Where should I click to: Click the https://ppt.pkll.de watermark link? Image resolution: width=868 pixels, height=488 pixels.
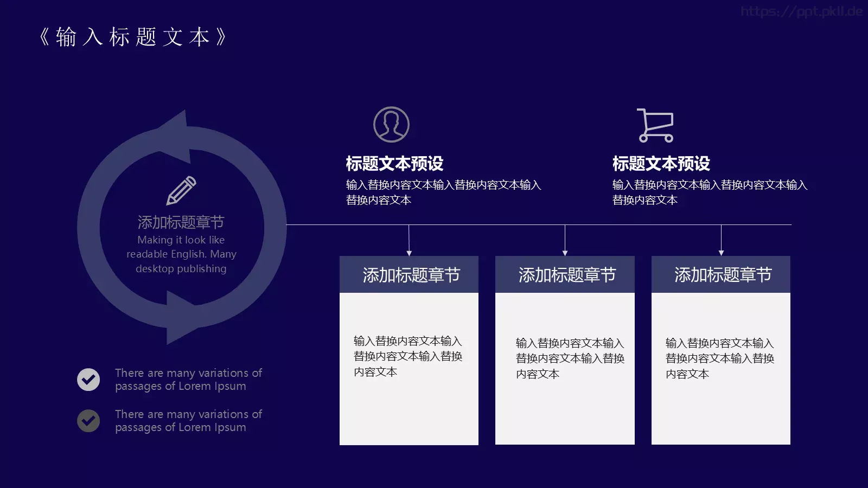click(801, 11)
